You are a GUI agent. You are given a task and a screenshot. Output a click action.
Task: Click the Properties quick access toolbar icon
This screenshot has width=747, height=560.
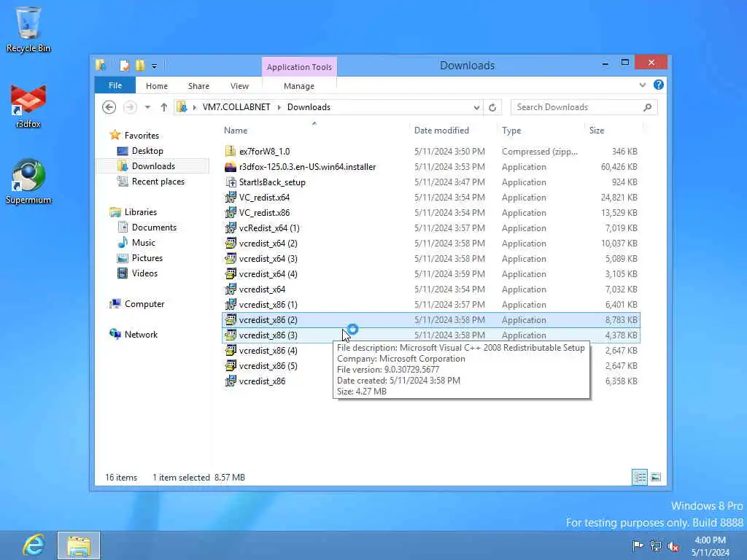[124, 66]
